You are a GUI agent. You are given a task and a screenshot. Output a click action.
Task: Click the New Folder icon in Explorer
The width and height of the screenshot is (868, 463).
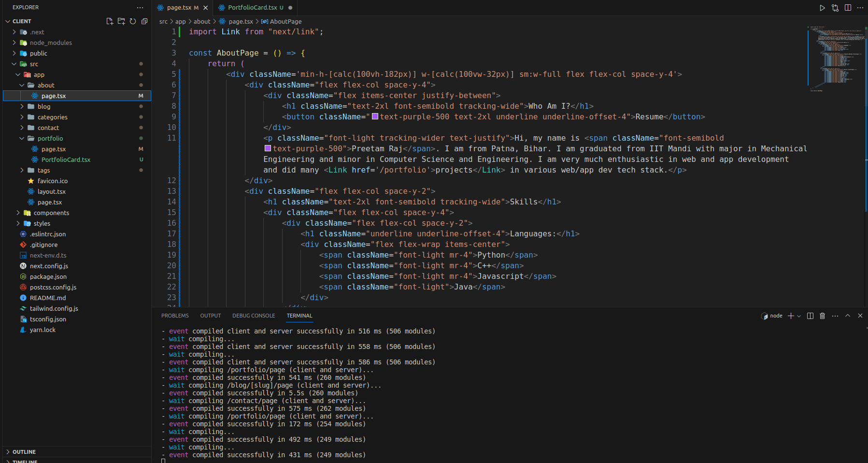click(x=121, y=21)
